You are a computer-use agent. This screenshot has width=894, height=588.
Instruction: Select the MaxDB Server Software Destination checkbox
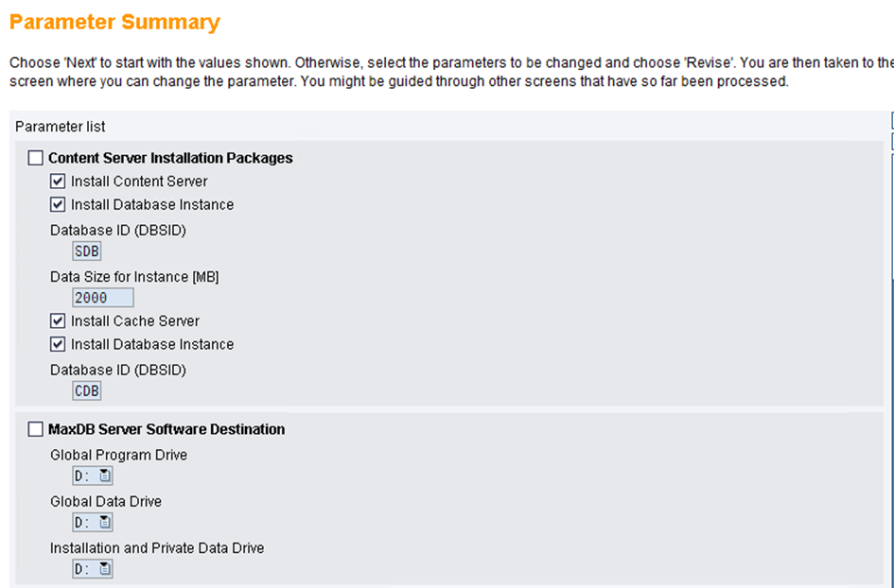pyautogui.click(x=35, y=429)
